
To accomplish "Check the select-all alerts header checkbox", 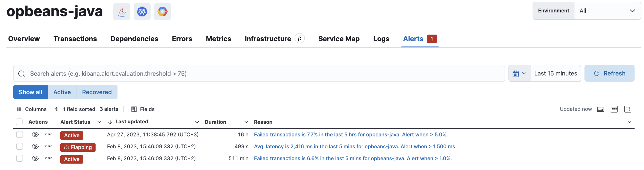I will coord(19,122).
